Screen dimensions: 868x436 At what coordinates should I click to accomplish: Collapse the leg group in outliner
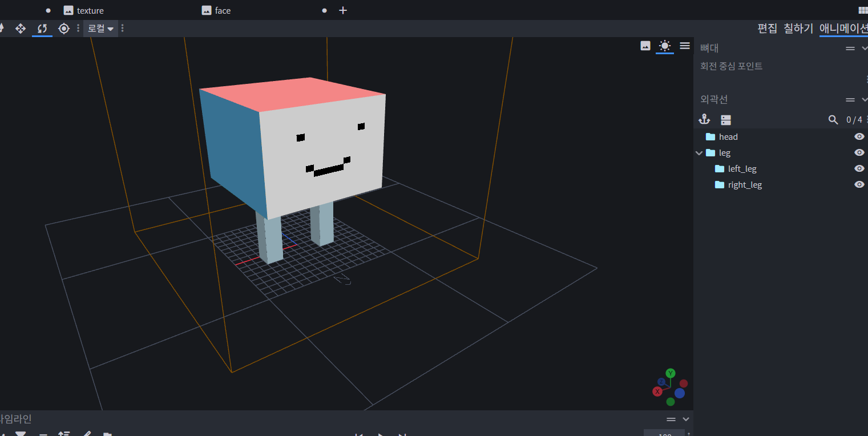point(699,153)
